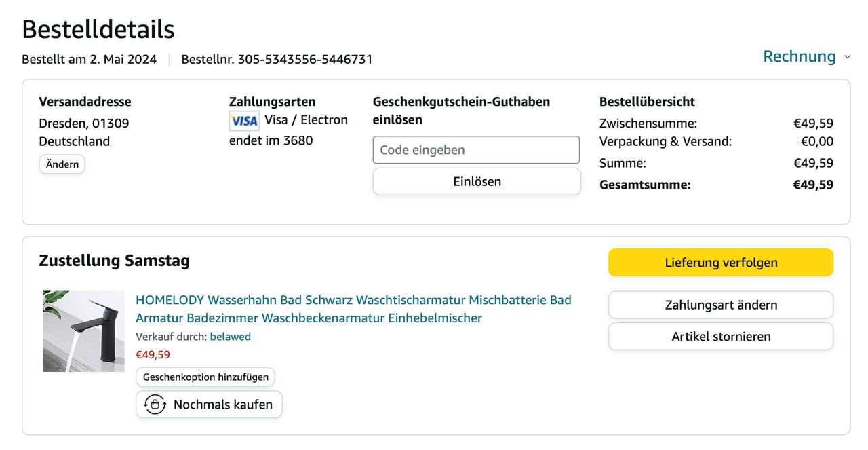Click the circular reorder icon beside Nochmals kaufen
The height and width of the screenshot is (450, 868).
coord(155,405)
